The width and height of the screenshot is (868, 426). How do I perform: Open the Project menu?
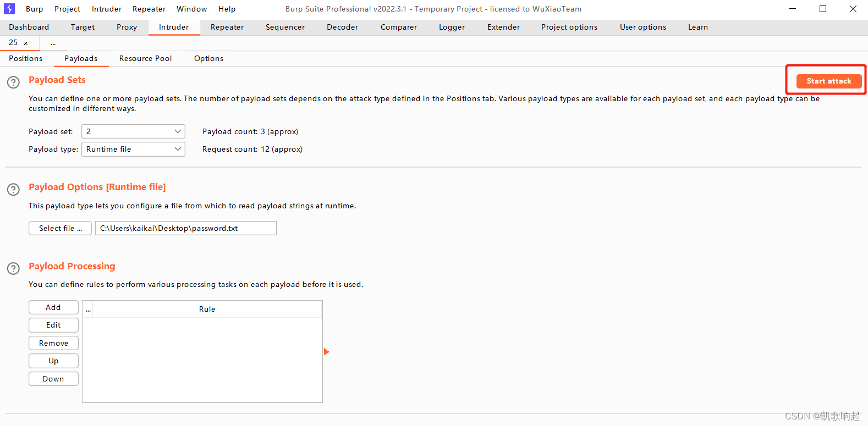tap(67, 9)
